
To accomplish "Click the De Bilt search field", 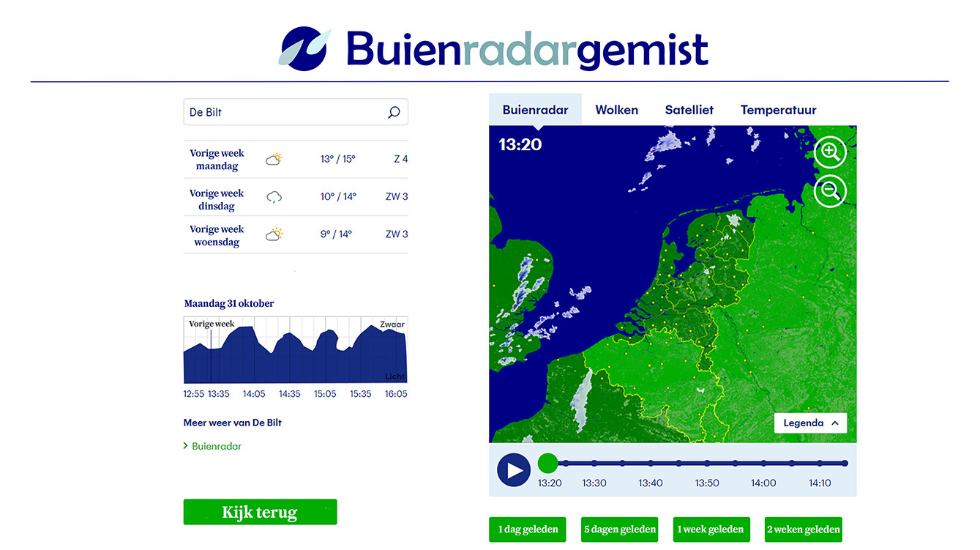I will pos(296,112).
